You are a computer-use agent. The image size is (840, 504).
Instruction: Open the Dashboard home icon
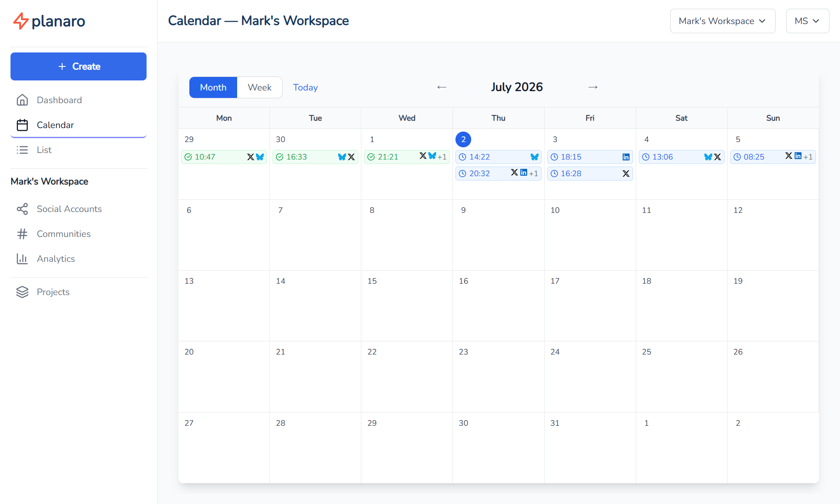pyautogui.click(x=22, y=100)
